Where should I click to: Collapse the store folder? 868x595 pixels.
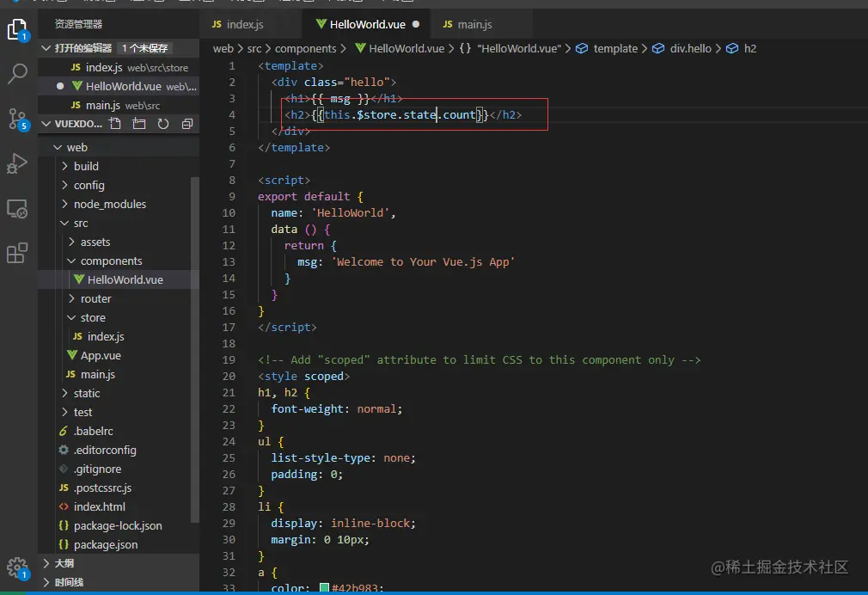coord(71,317)
